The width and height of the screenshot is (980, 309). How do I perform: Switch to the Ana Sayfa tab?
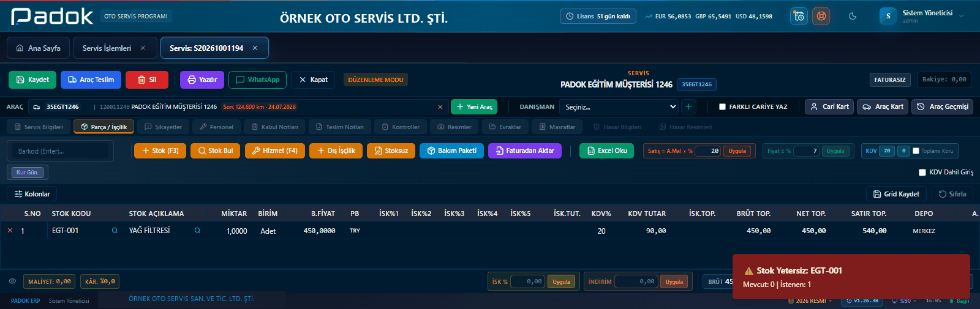[39, 48]
